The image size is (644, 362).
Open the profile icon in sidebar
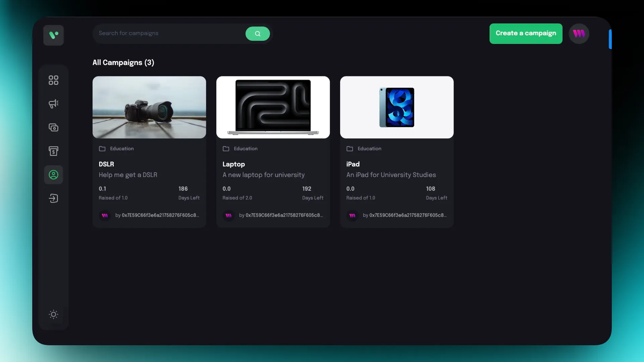pos(53,175)
